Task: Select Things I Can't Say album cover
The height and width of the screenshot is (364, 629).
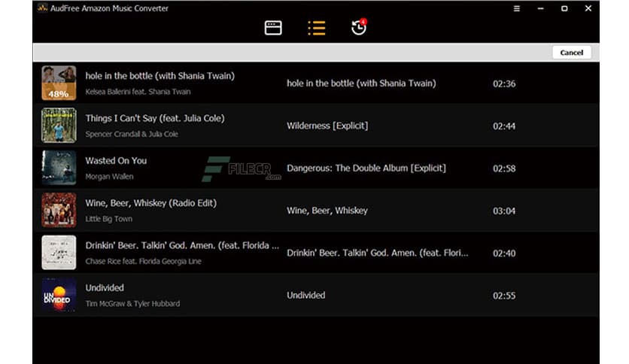Action: [59, 125]
